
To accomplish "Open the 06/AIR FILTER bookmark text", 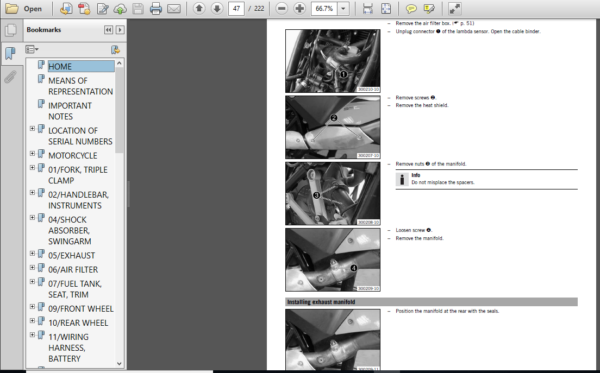I will tap(73, 270).
